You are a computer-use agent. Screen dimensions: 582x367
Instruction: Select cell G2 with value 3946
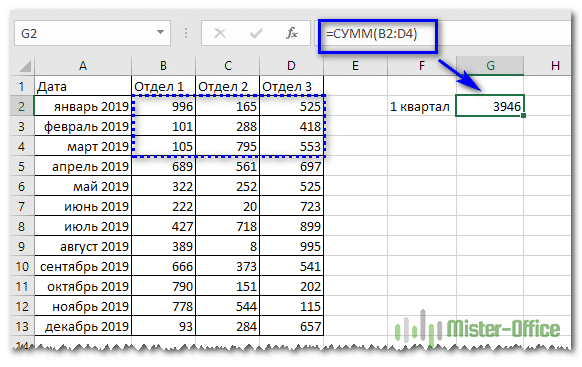(490, 107)
